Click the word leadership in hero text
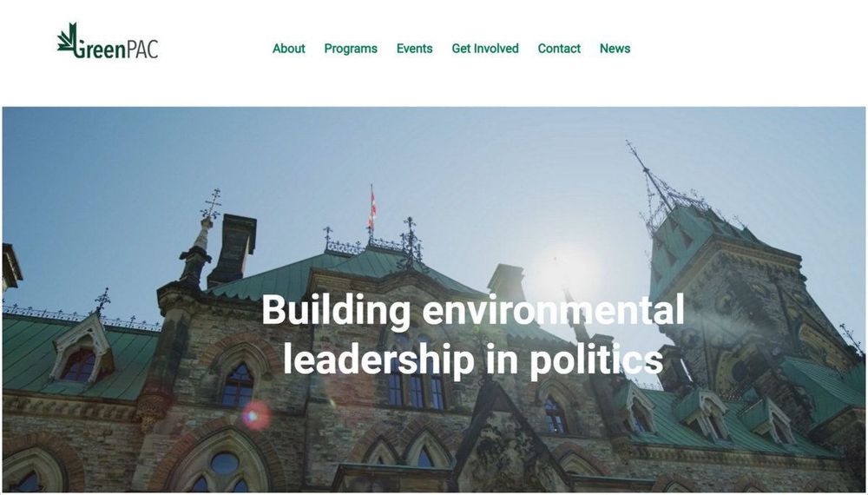The image size is (868, 495). point(379,360)
